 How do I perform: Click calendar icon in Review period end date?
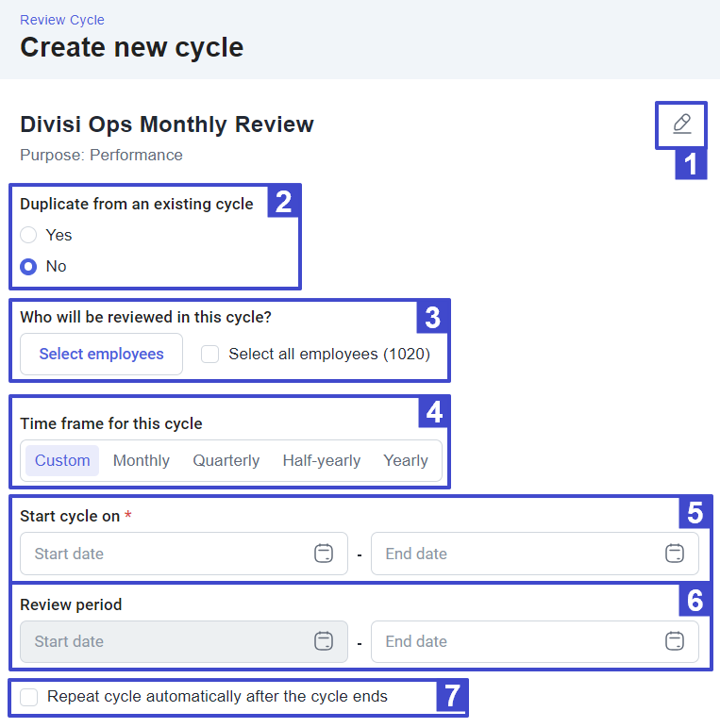(x=675, y=641)
